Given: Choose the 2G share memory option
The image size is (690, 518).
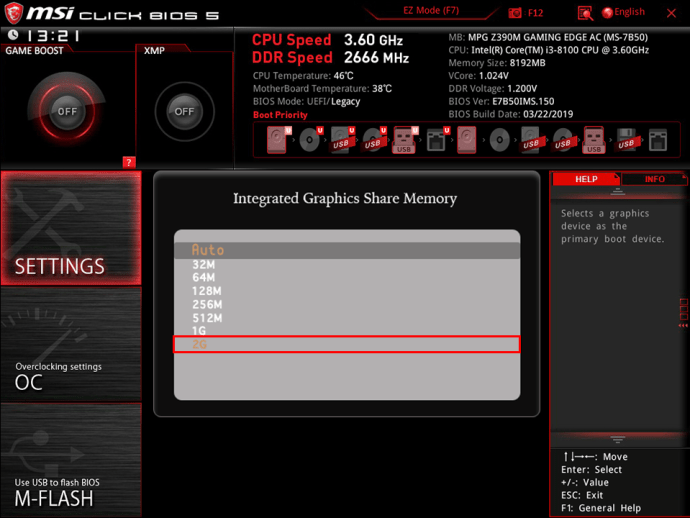Looking at the screenshot, I should click(347, 344).
